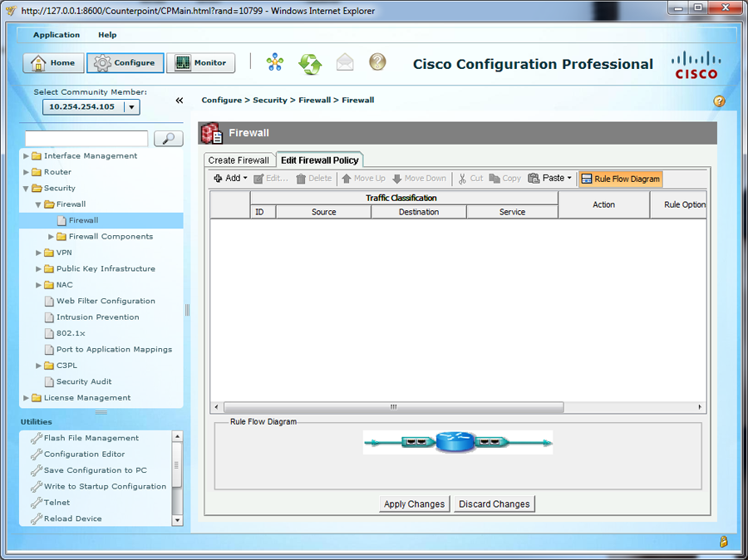Expand the Public Key Infrastructure folder
748x560 pixels.
coord(38,269)
